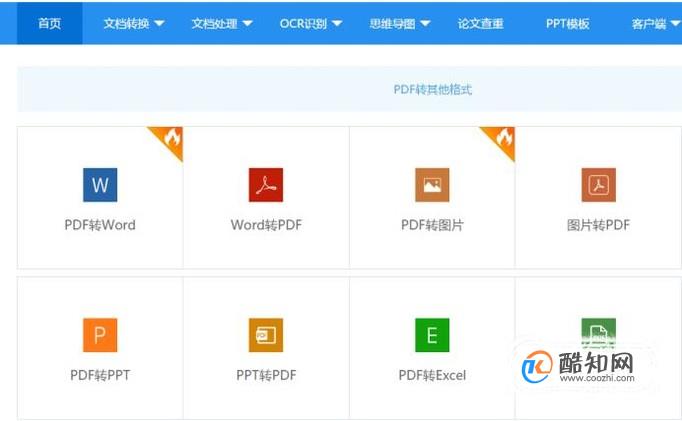Select the PDF转其他格式 category header

click(x=432, y=90)
